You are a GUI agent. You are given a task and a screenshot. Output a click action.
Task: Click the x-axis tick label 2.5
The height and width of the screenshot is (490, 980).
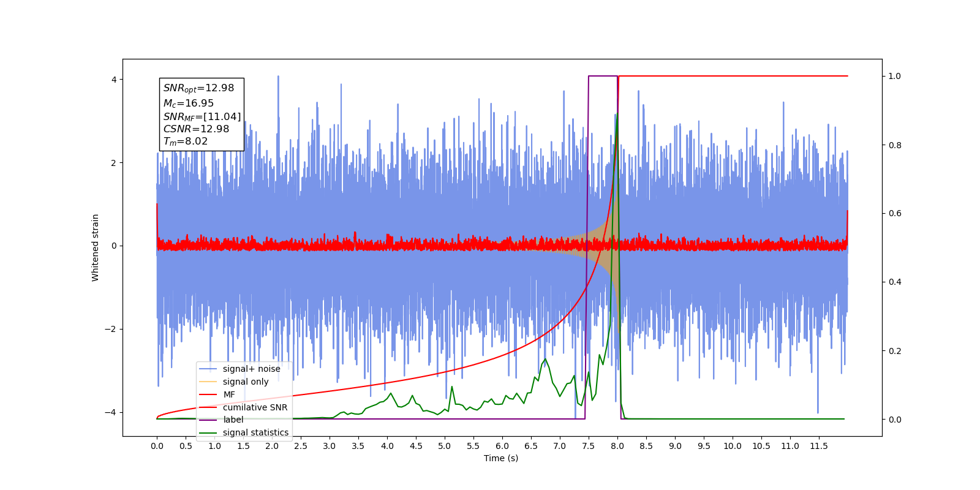pos(301,446)
